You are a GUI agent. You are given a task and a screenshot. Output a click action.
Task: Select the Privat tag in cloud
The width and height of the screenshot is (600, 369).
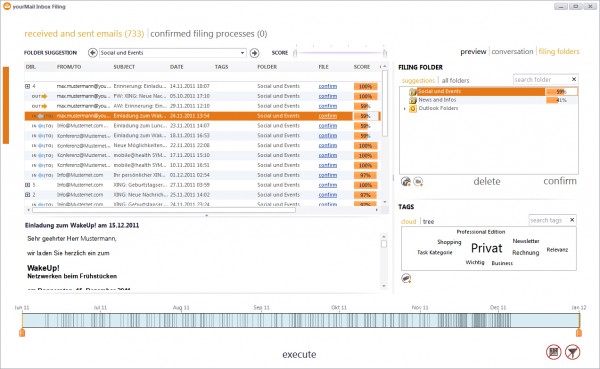[x=486, y=248]
